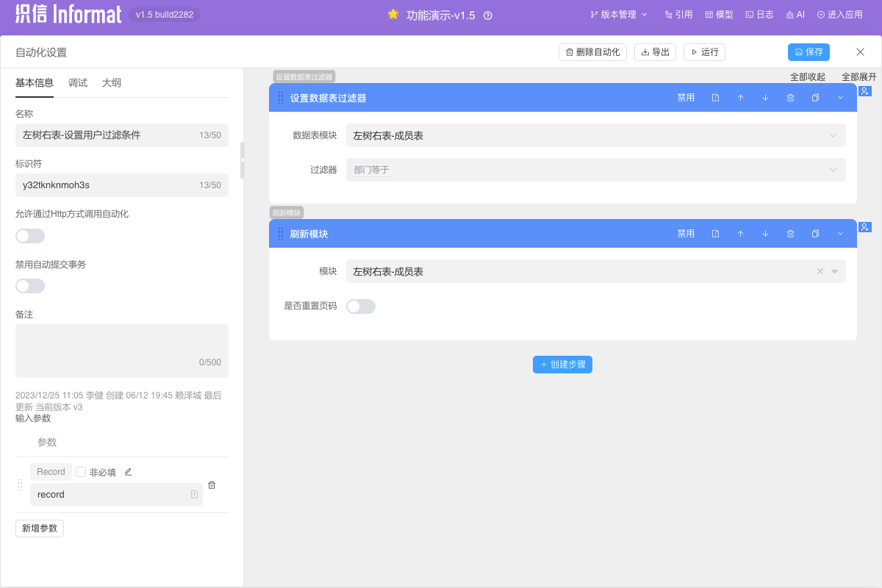This screenshot has height=588, width=882.
Task: Copy the 刷新模块 step using duplicate icon
Action: click(x=815, y=234)
